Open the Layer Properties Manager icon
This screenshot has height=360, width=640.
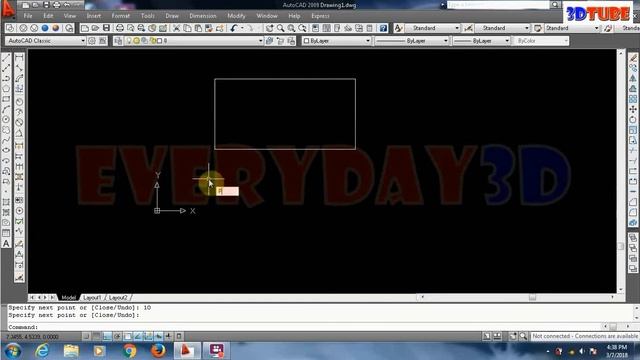(118, 41)
